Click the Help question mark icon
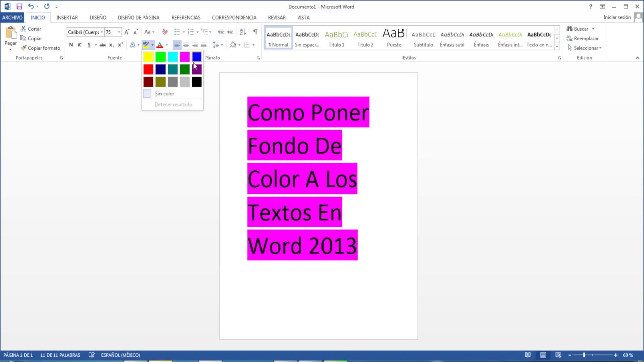 (591, 7)
